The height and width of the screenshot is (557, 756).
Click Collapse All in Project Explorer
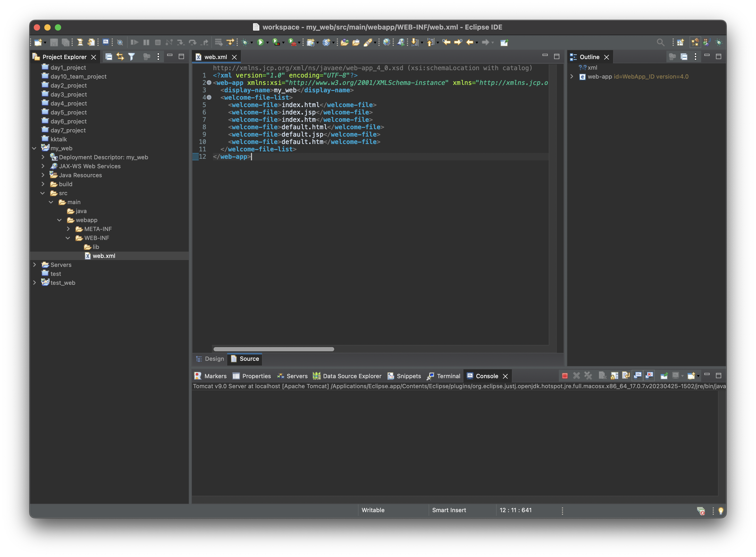(x=109, y=57)
